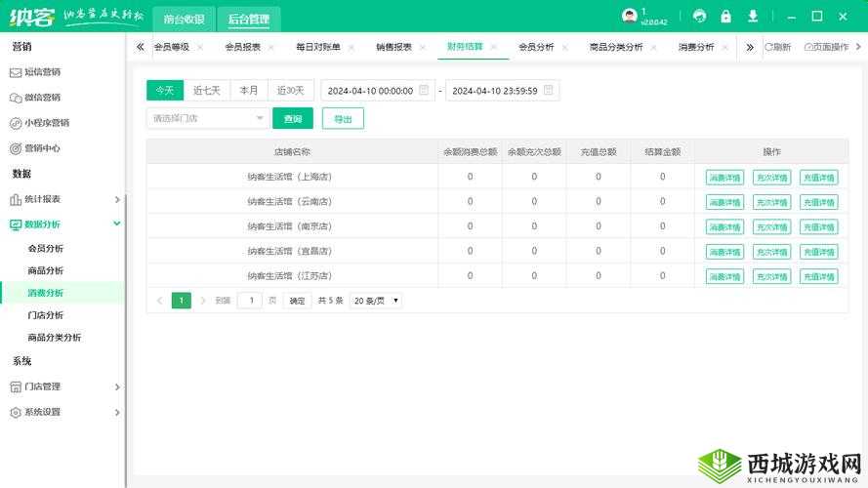
Task: Open the 20 条/页 page size dropdown
Action: tap(377, 301)
